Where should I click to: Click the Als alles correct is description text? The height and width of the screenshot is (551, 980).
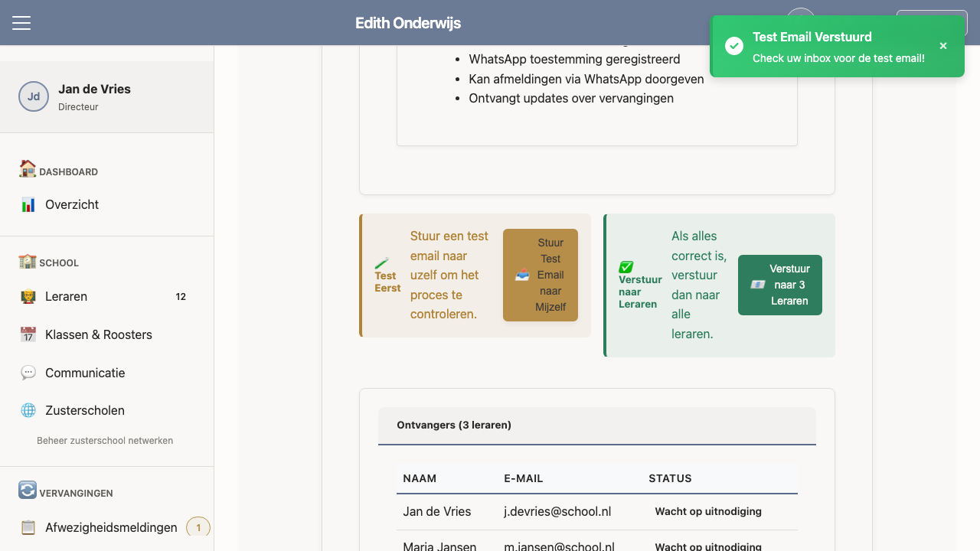(x=699, y=285)
